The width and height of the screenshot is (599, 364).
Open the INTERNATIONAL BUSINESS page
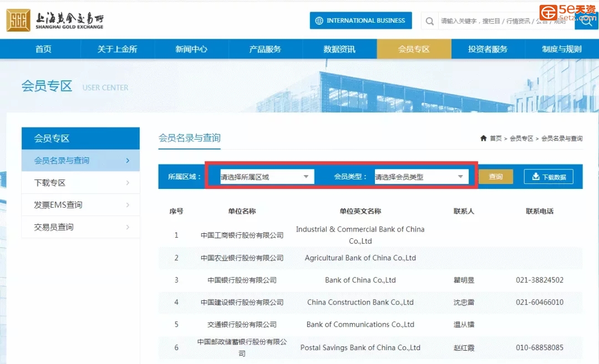click(x=361, y=20)
